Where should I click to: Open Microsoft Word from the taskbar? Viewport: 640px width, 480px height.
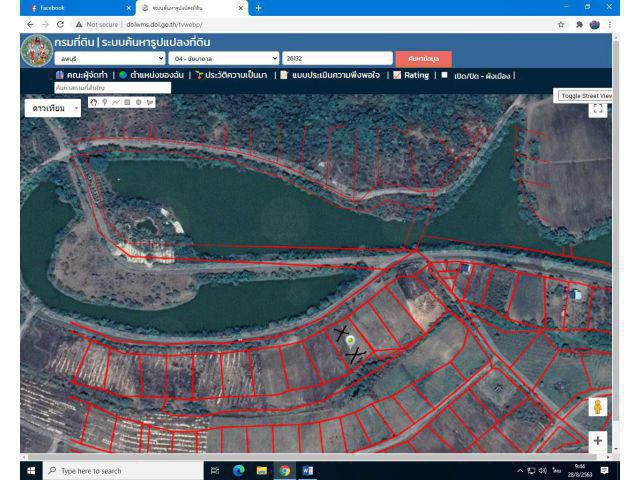pos(308,470)
